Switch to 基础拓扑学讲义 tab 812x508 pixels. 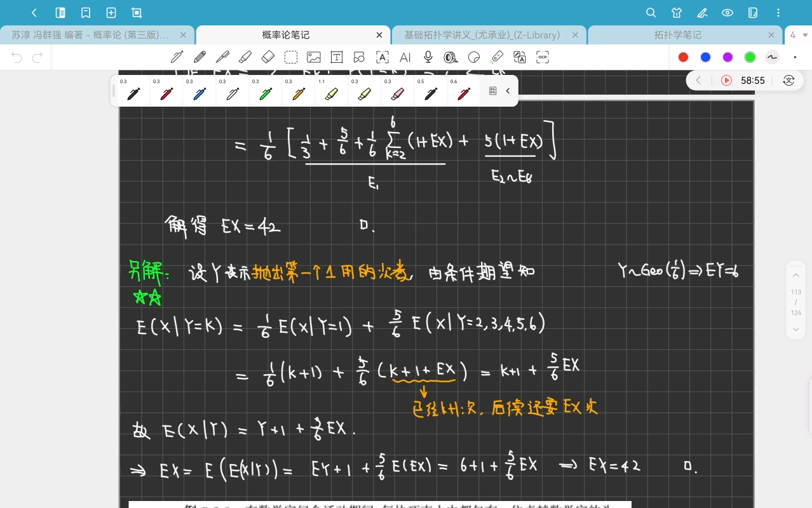482,35
